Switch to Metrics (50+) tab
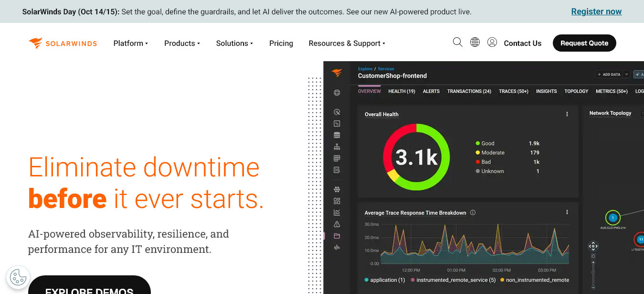 point(612,91)
